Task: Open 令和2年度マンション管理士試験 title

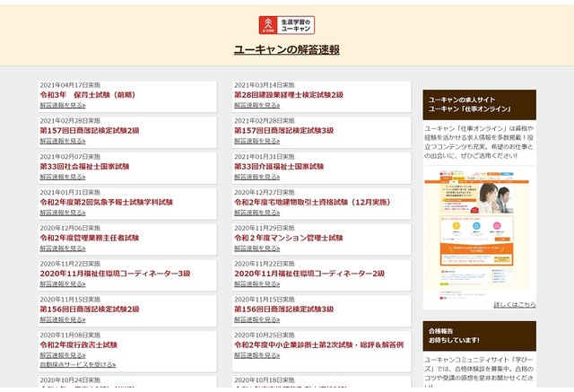Action: pyautogui.click(x=289, y=238)
